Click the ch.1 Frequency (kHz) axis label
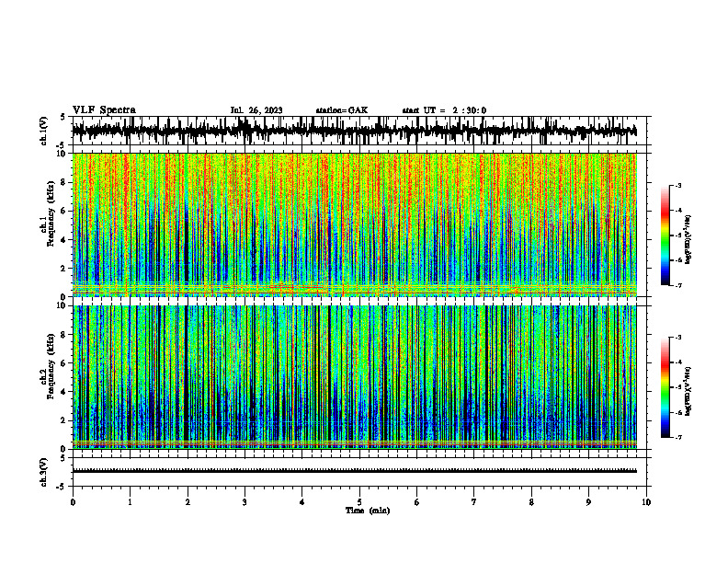728x563 pixels. click(49, 224)
